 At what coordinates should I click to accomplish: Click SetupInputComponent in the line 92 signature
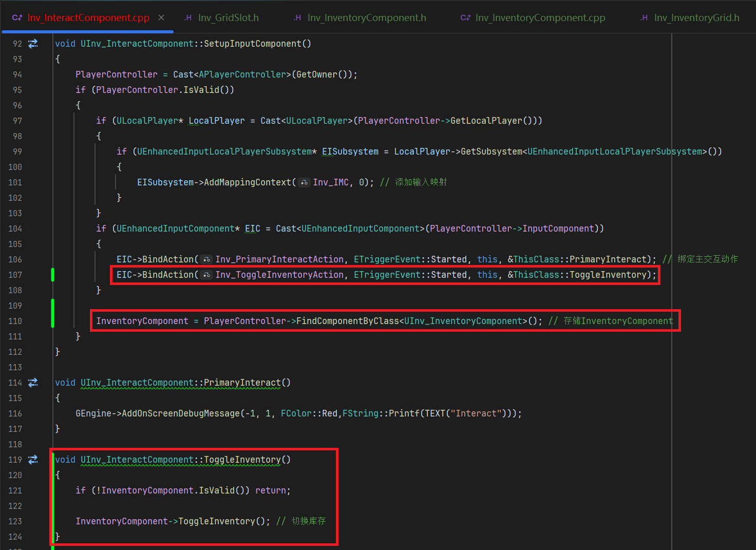pyautogui.click(x=253, y=44)
